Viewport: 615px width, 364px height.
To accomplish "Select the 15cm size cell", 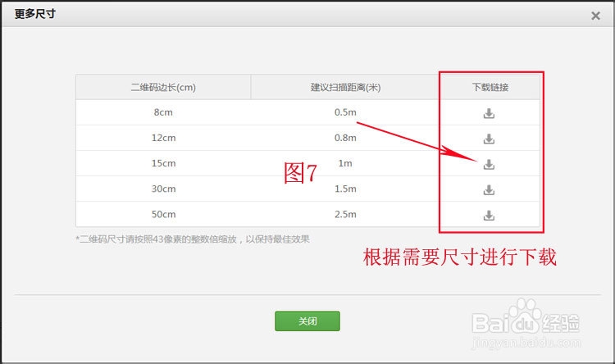I will [163, 163].
